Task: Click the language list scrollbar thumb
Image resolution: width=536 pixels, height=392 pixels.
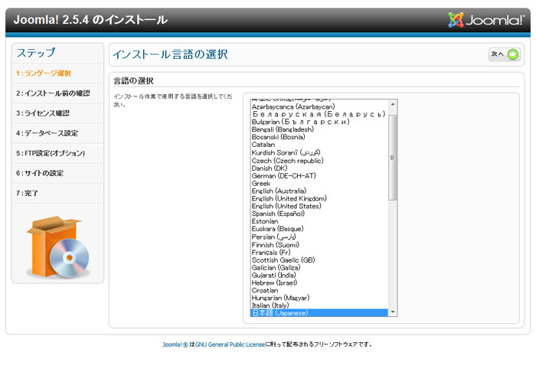Action: point(393,157)
